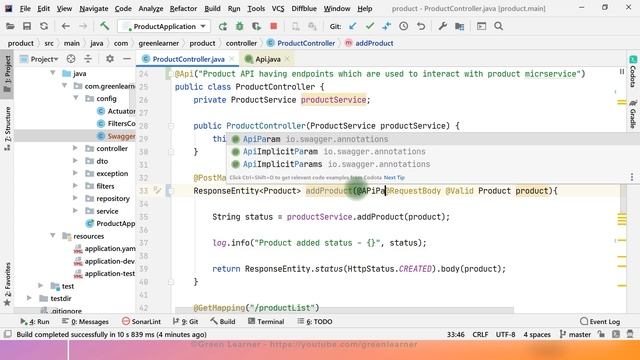Open Project Structure icon in toolbar
Screen dimensions: 640x360
click(x=460, y=27)
